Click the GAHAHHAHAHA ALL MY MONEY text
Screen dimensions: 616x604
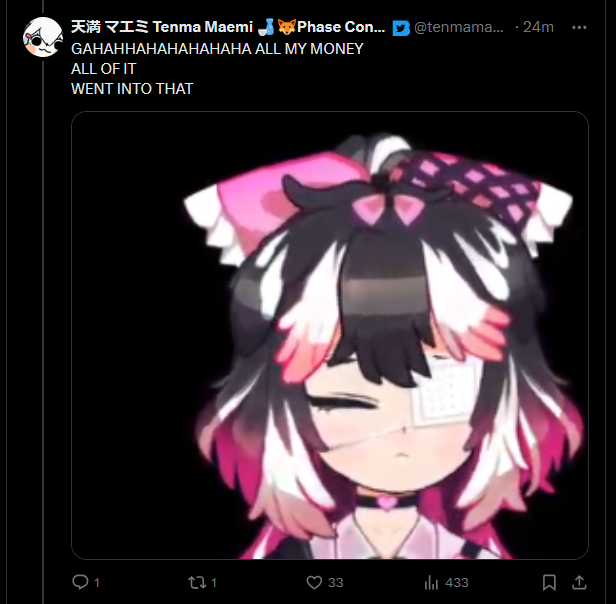pos(217,49)
